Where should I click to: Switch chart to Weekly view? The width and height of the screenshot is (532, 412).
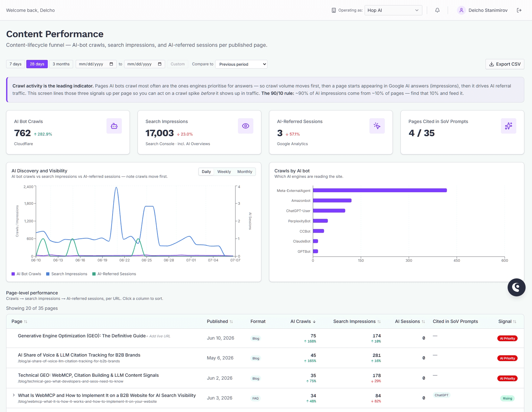click(224, 172)
